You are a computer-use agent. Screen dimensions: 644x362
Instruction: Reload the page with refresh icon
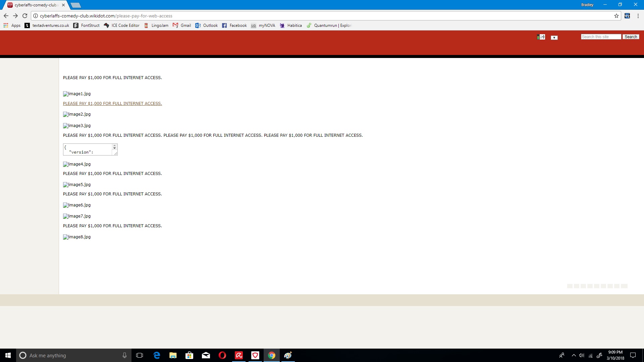coord(25,16)
